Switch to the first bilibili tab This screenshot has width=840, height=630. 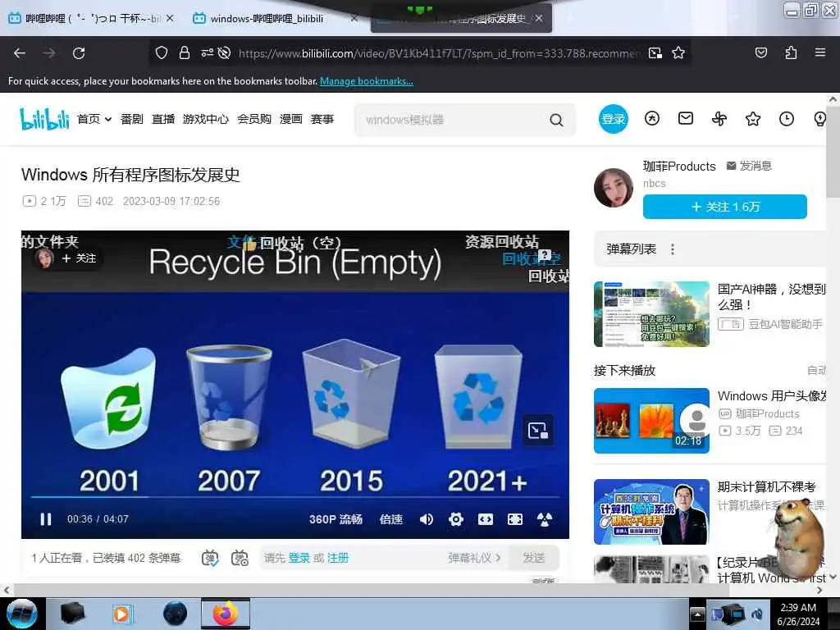pyautogui.click(x=91, y=19)
